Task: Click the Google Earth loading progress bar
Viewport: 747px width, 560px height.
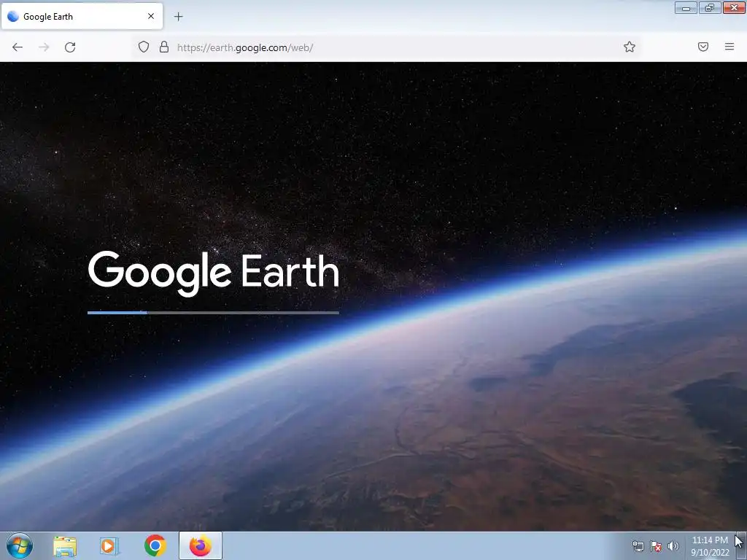Action: point(214,313)
